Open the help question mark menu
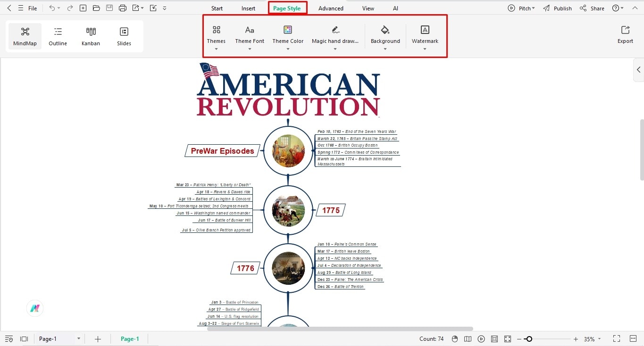644x346 pixels. pos(618,8)
